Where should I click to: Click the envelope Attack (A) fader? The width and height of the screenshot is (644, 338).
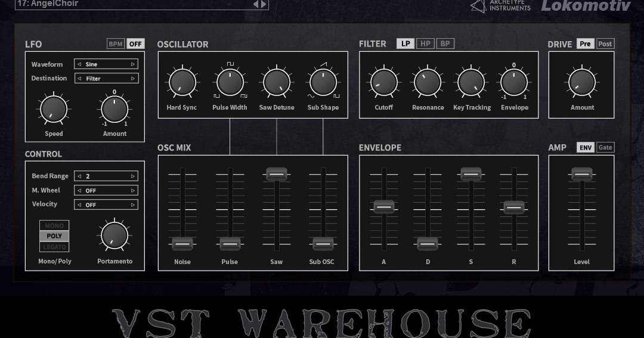(384, 207)
